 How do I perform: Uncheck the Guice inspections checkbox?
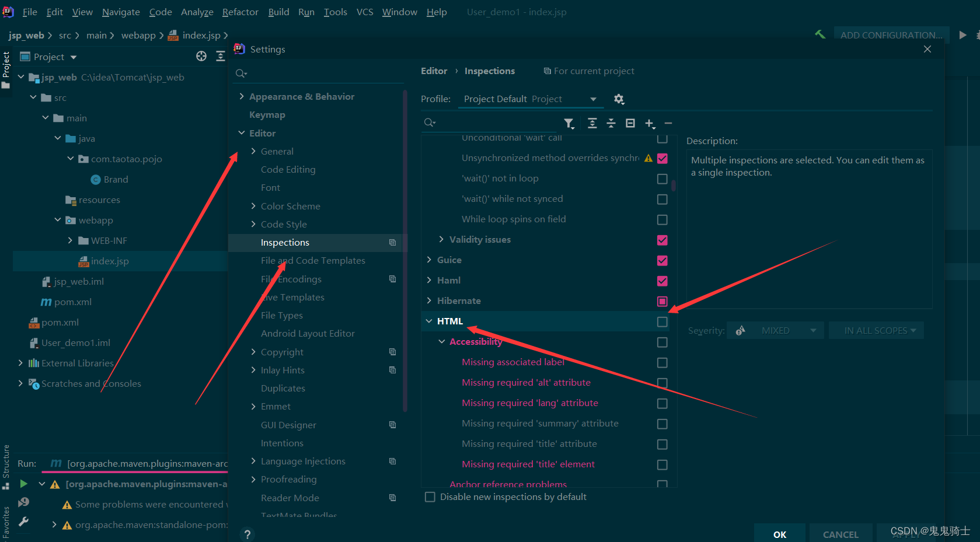tap(662, 261)
